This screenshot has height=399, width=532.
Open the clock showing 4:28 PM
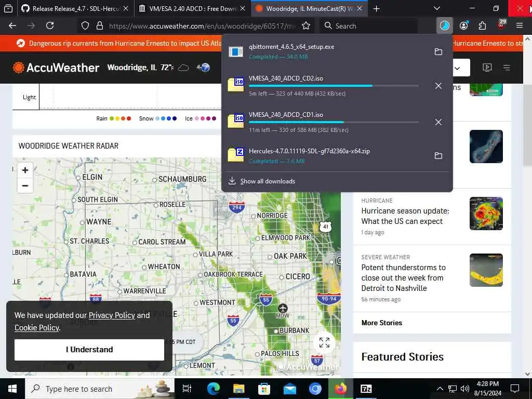[x=487, y=389]
